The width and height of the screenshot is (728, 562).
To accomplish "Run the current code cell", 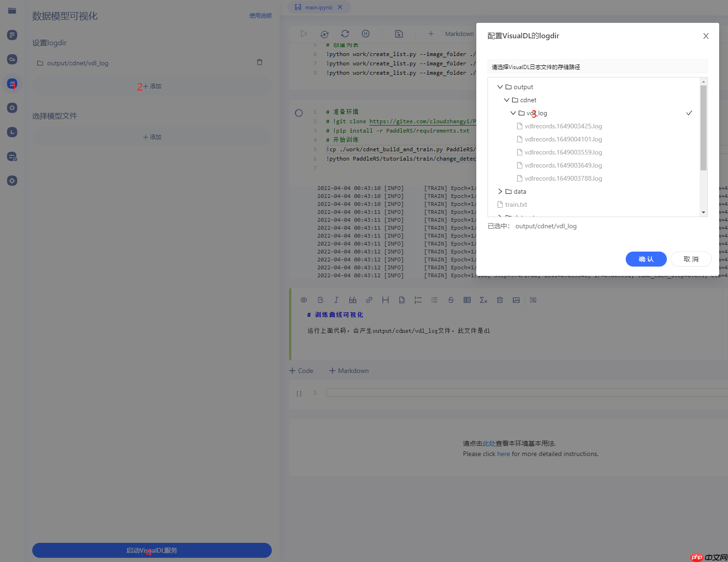I will (304, 34).
